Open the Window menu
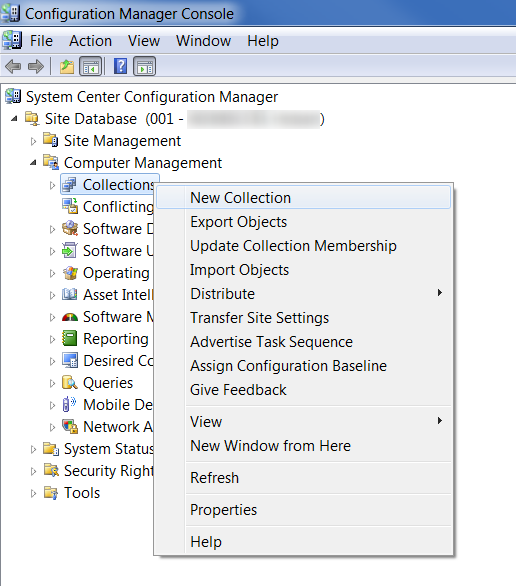The height and width of the screenshot is (586, 516). tap(204, 41)
